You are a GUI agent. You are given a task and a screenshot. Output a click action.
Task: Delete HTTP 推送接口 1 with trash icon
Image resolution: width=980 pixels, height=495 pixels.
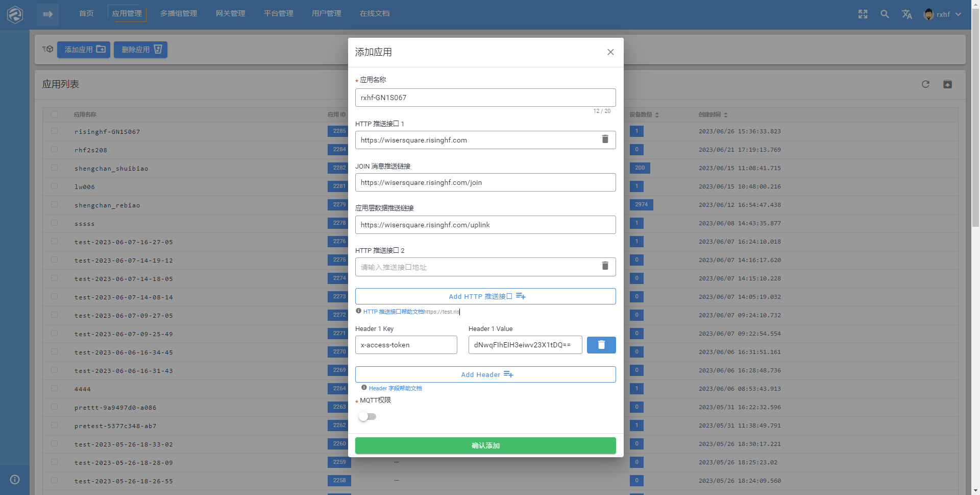pos(605,139)
